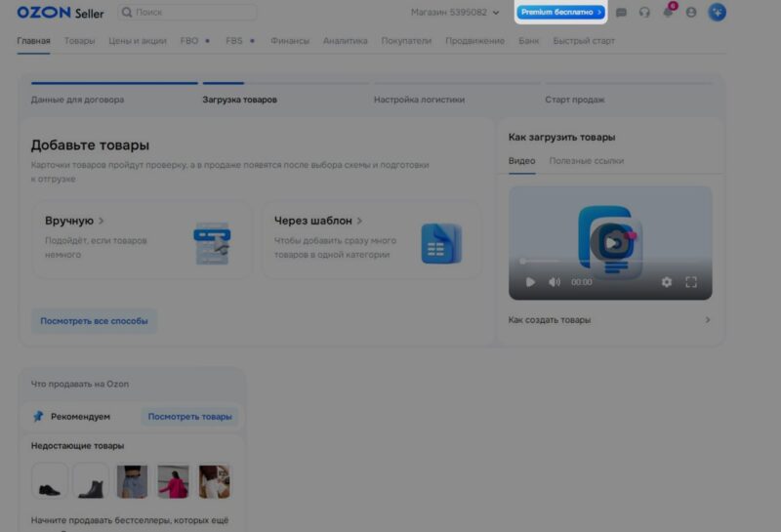This screenshot has height=532, width=781.
Task: Open the pink jacket product thumbnail
Action: [x=174, y=481]
